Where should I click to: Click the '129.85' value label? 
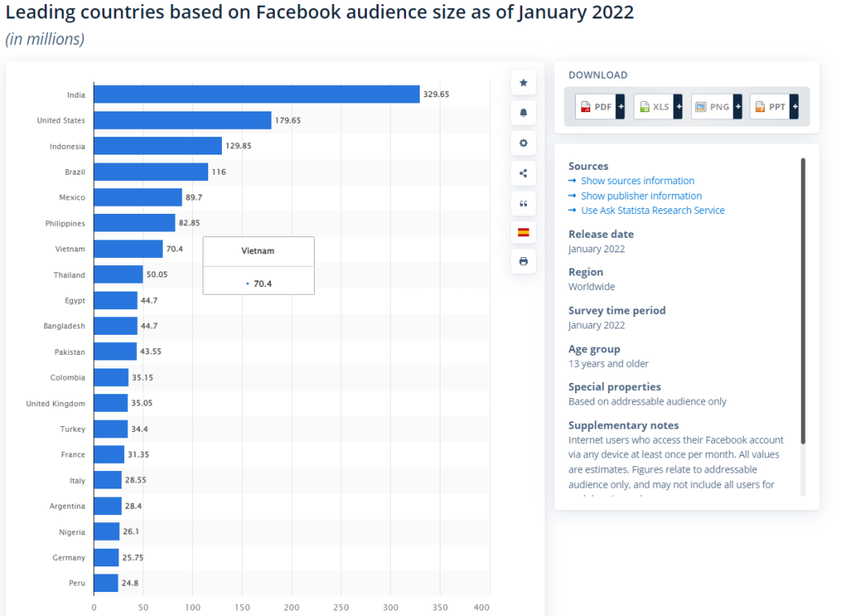point(239,146)
